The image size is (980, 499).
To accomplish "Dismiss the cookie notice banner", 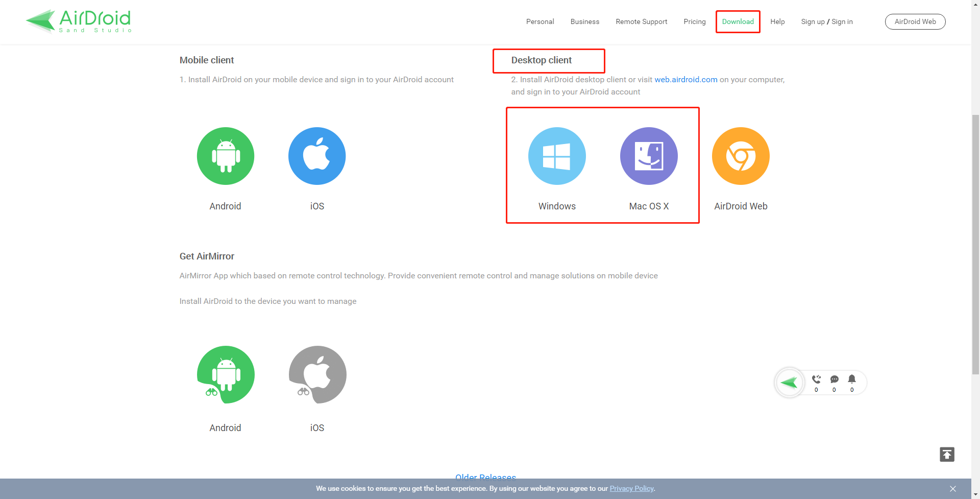I will click(953, 489).
